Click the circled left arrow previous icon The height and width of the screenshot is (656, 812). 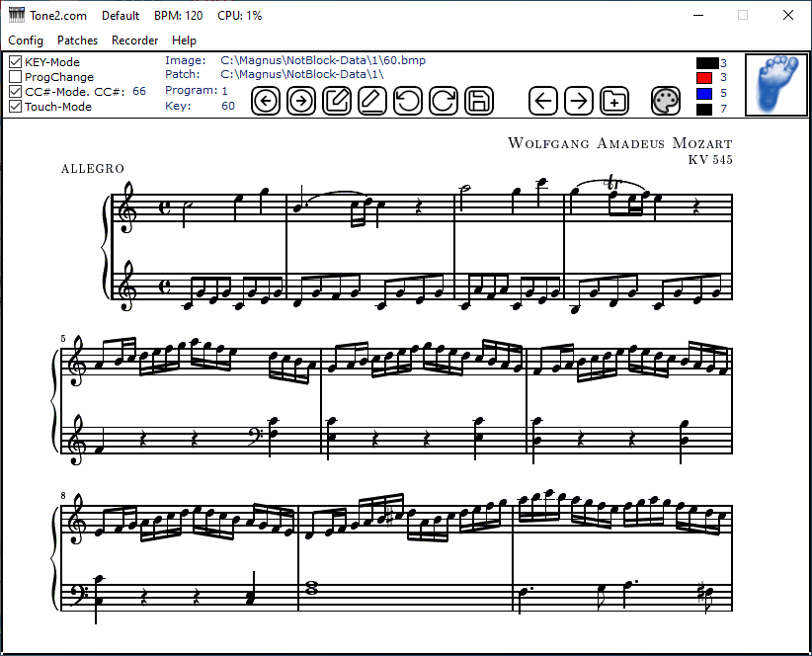[266, 101]
